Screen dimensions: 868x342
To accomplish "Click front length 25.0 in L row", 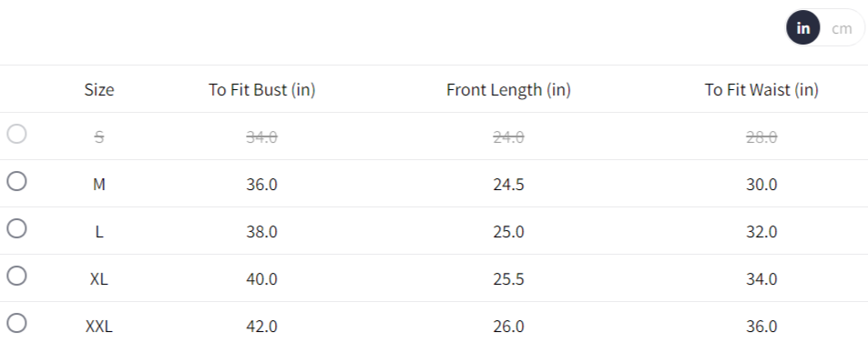I will [x=509, y=232].
